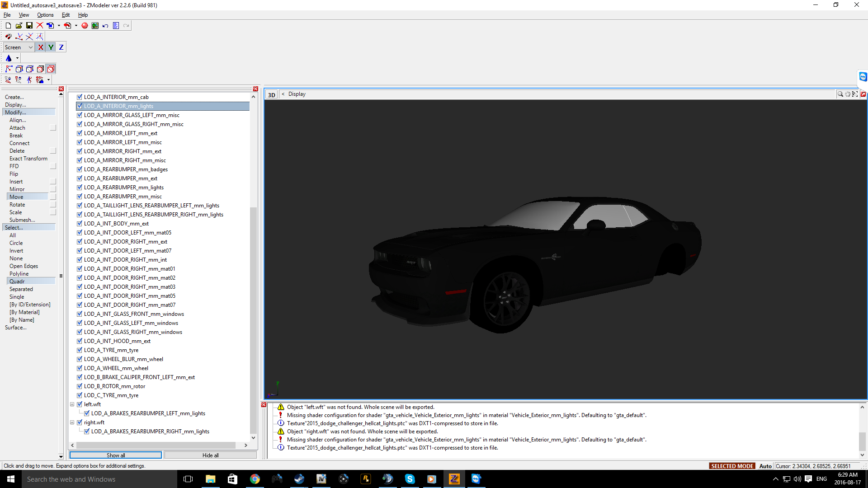The height and width of the screenshot is (488, 868).
Task: Uncheck LOD_A_INTERIOR_mm_cab visibility checkbox
Action: point(80,97)
